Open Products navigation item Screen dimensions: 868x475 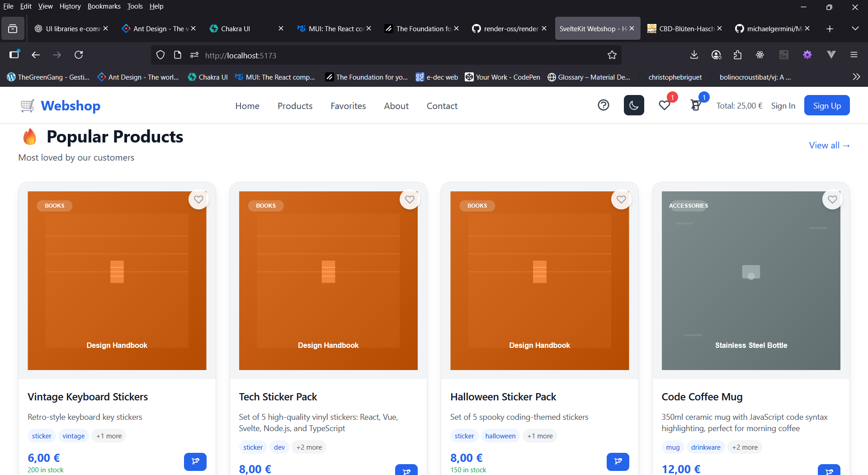pyautogui.click(x=295, y=106)
